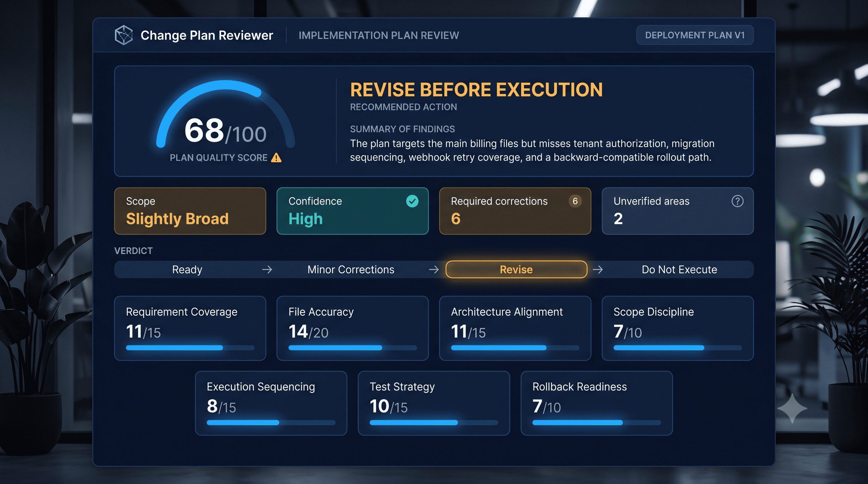Viewport: 868px width, 484px height.
Task: Click the File Accuracy progress bar
Action: click(x=352, y=348)
